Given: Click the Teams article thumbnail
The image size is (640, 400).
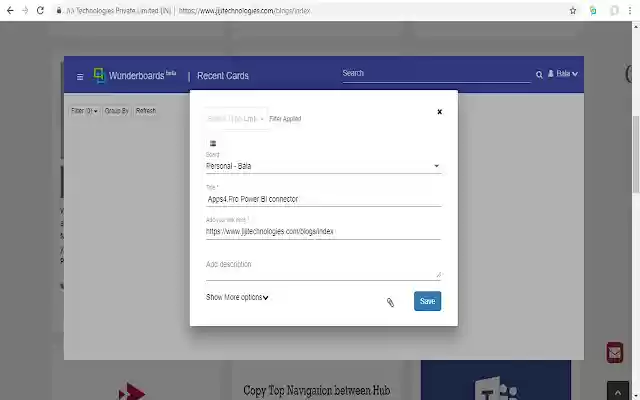Looking at the screenshot, I should [x=496, y=380].
